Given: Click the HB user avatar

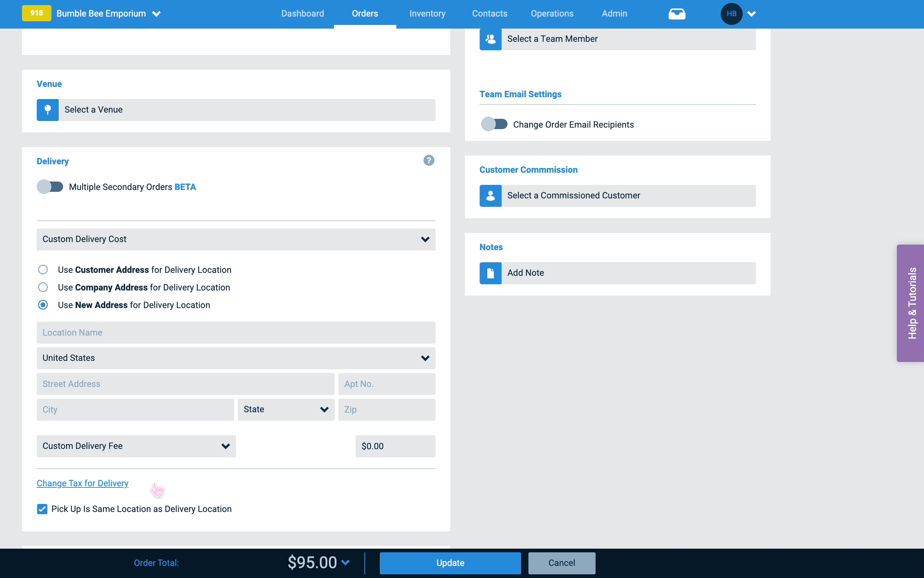Looking at the screenshot, I should point(731,14).
